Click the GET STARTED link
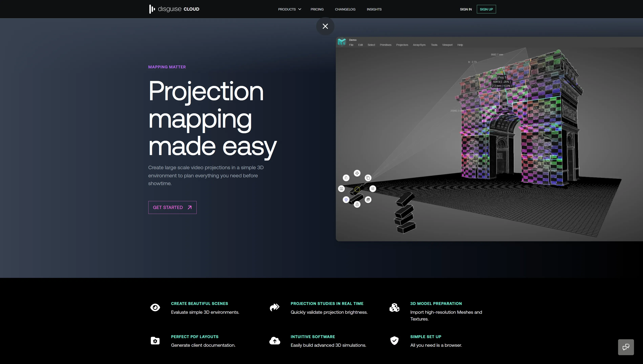 point(172,207)
